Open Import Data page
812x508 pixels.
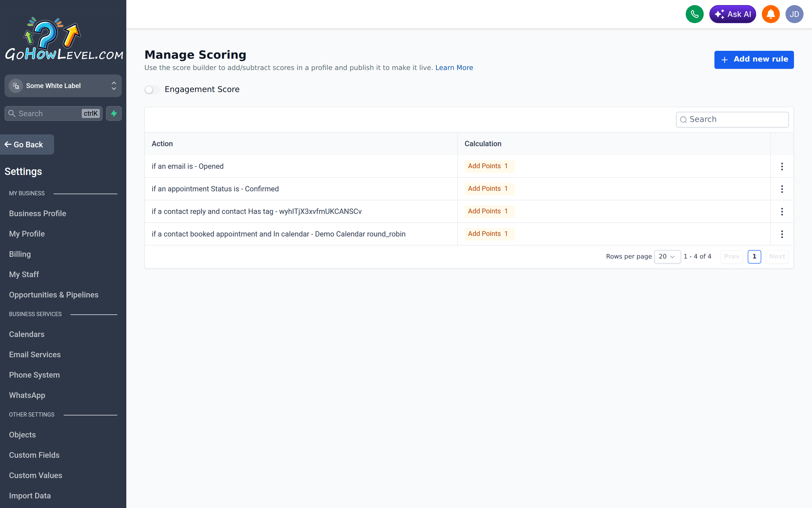point(30,496)
